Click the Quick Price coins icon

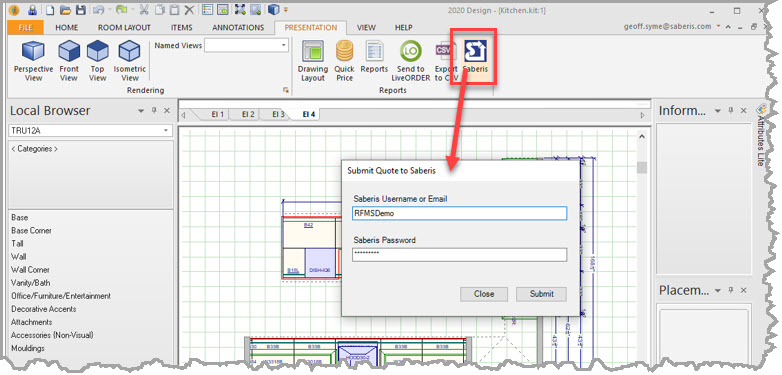[x=344, y=51]
